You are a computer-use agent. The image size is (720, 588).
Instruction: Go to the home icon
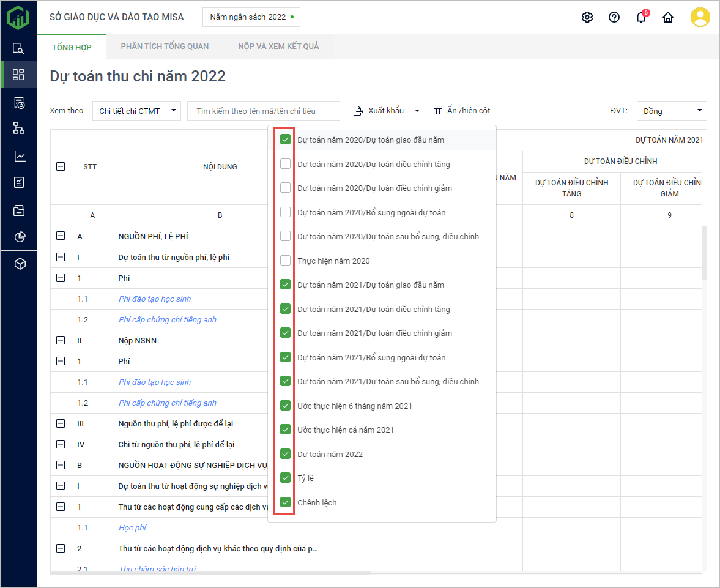pyautogui.click(x=668, y=17)
